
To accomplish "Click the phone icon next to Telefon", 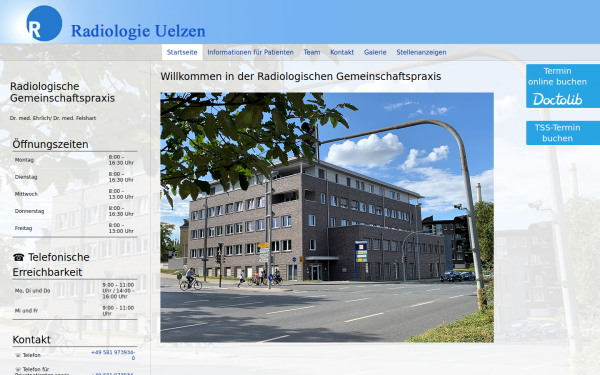I will pyautogui.click(x=18, y=355).
